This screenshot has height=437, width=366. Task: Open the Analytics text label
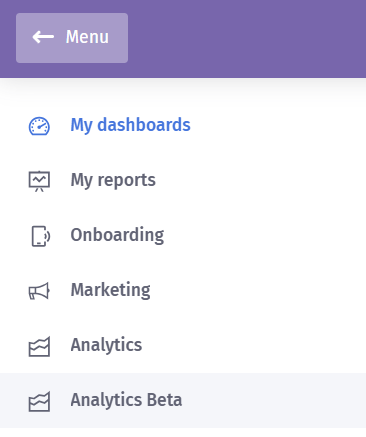point(106,345)
